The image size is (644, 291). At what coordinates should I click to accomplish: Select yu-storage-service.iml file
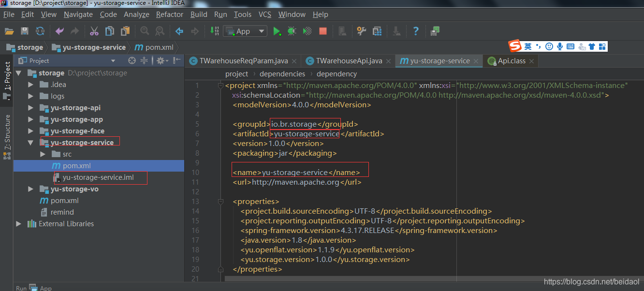(x=98, y=177)
